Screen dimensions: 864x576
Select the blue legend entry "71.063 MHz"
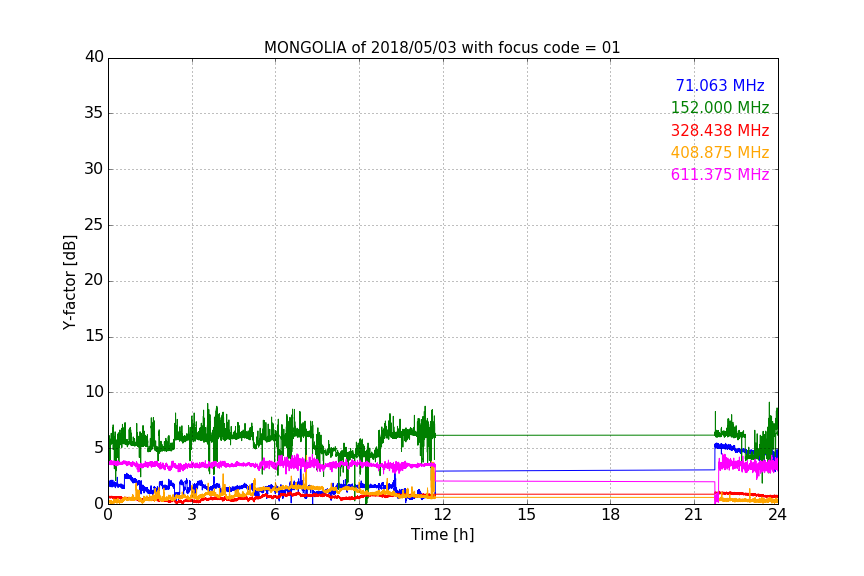pyautogui.click(x=720, y=85)
